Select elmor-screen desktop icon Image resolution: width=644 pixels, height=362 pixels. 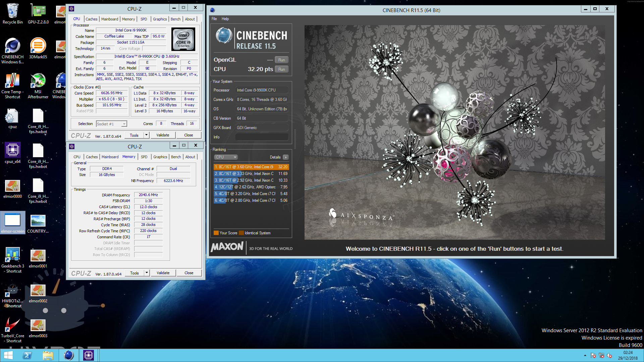click(x=12, y=223)
